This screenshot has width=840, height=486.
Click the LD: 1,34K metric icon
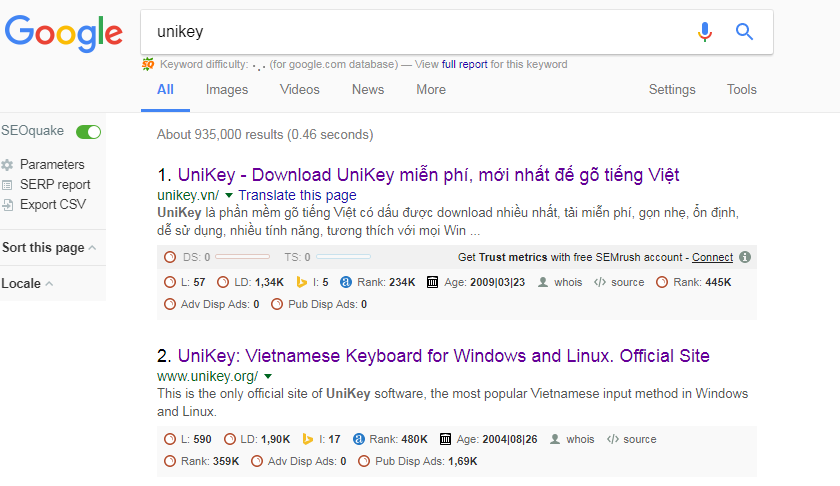223,282
